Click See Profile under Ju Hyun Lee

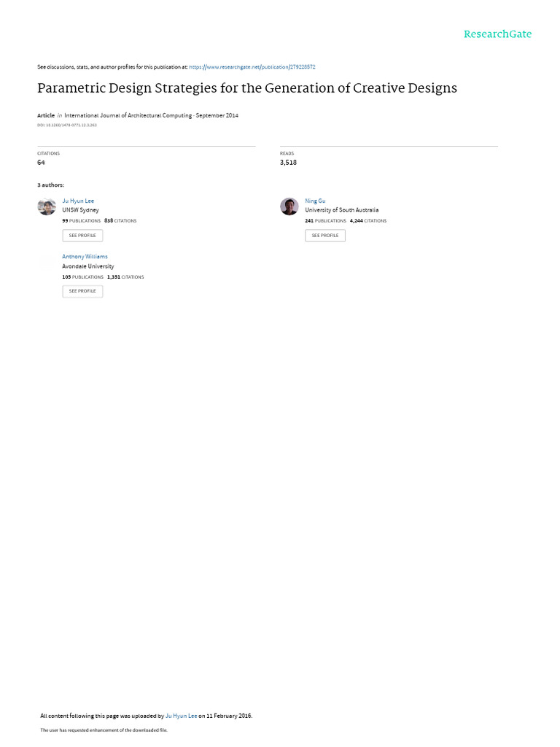pos(82,236)
